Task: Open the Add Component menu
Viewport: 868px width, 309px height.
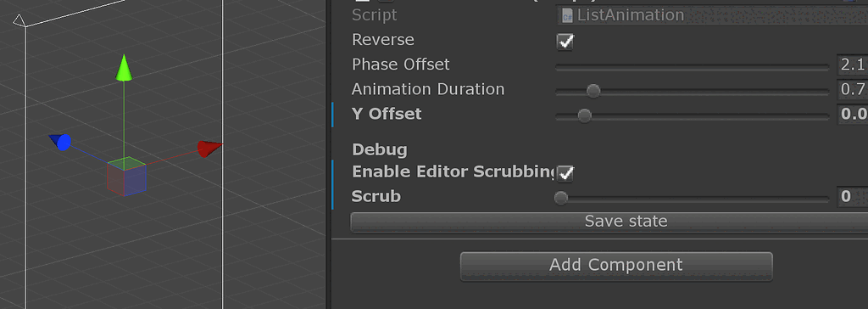Action: [616, 266]
